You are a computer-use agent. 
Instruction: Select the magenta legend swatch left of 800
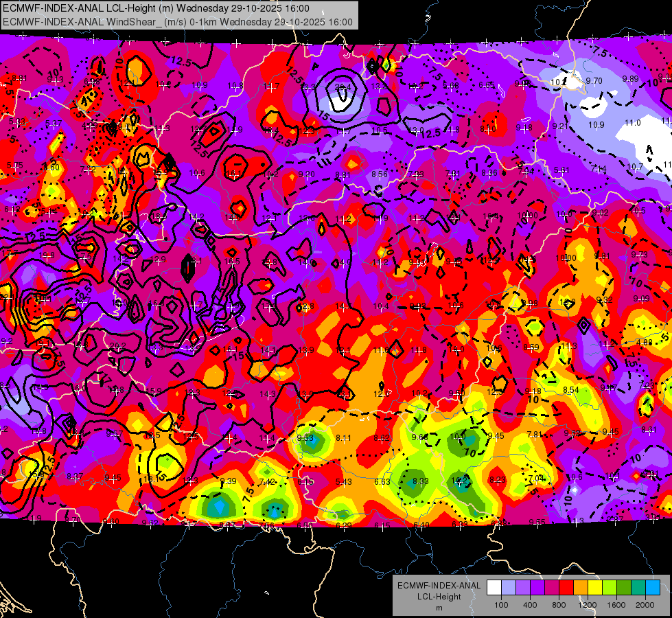click(x=552, y=587)
